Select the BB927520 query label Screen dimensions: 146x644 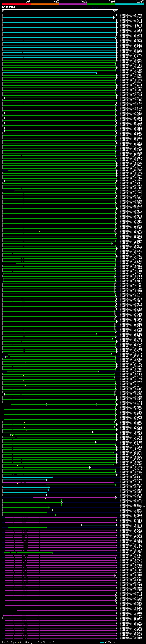coord(8,8)
